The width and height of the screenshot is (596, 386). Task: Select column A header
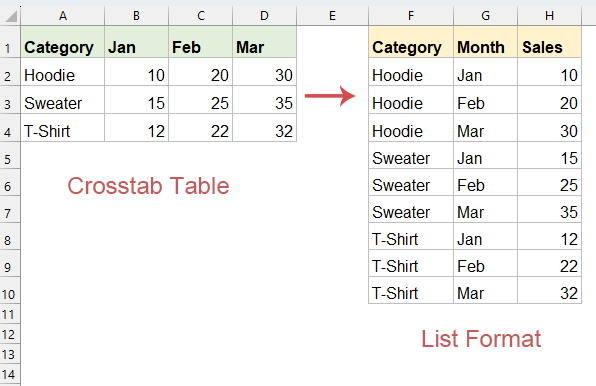(63, 16)
